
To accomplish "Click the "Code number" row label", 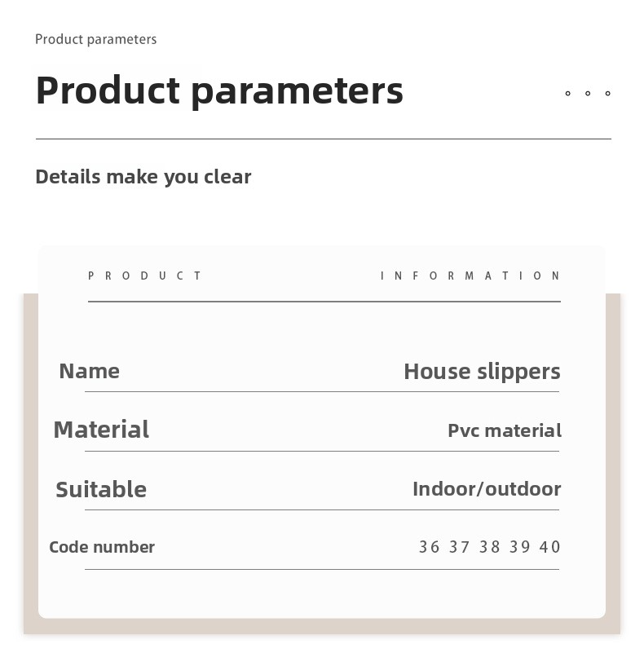I will click(102, 547).
